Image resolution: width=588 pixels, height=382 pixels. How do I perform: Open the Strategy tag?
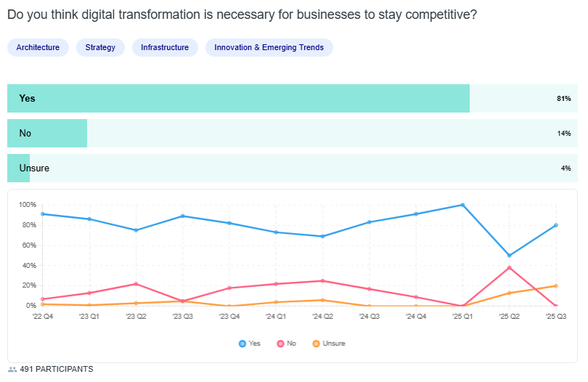coord(100,47)
